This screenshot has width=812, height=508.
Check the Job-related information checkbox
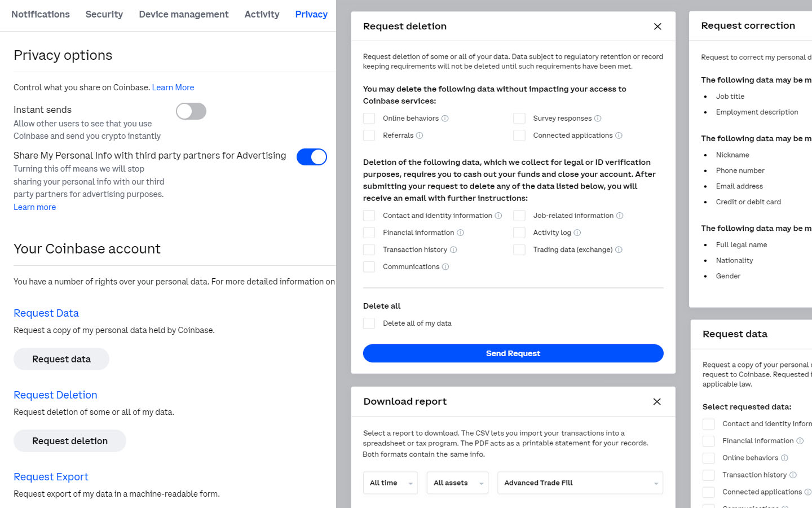pos(519,216)
